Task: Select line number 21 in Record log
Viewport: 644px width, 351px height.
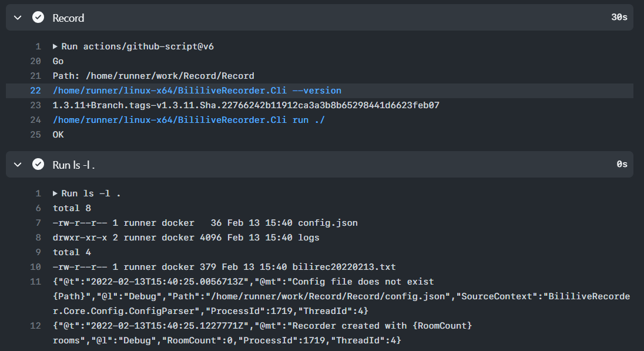Action: pyautogui.click(x=36, y=76)
